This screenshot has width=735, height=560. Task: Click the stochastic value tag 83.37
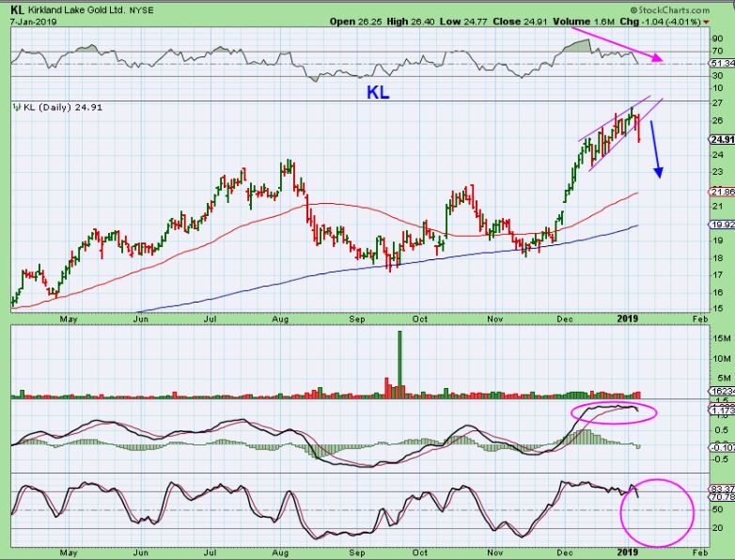coord(723,489)
